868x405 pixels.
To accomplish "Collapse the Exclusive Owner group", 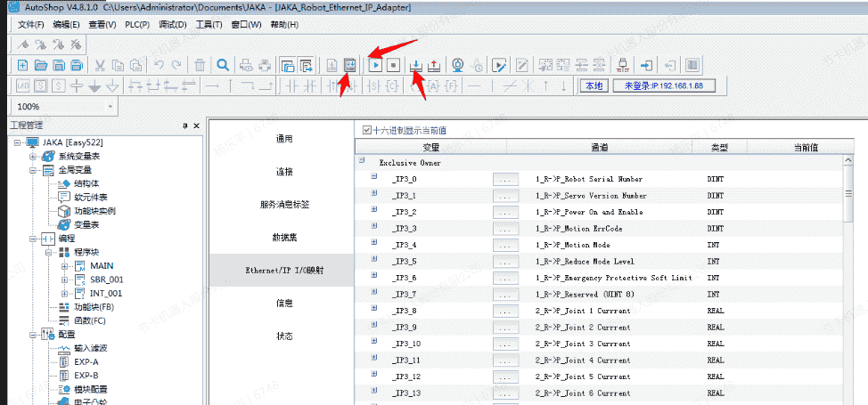I will coord(362,162).
